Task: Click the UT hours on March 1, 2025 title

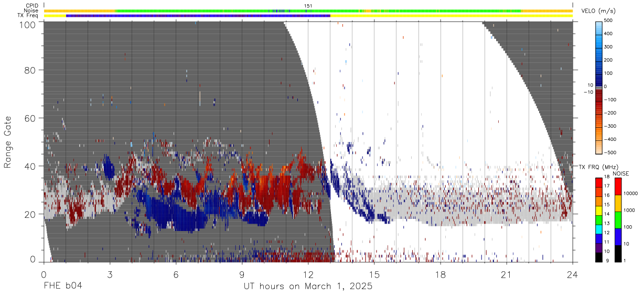Action: (308, 287)
